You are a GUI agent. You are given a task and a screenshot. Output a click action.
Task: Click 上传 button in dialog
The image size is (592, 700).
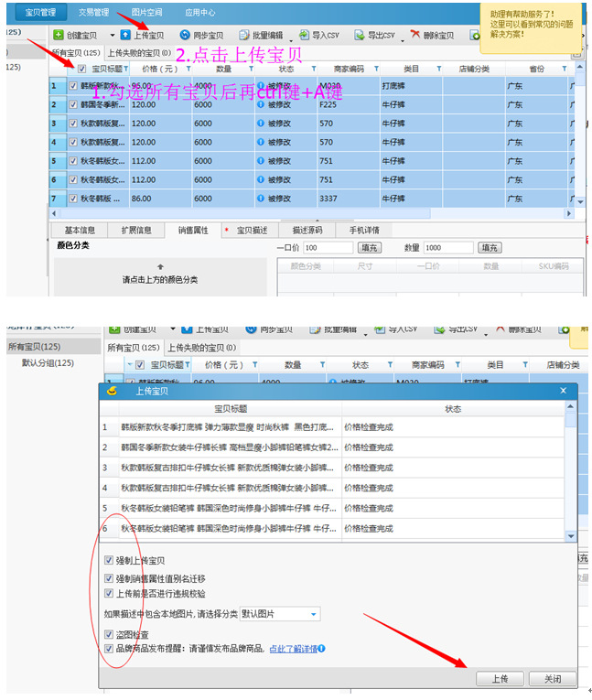click(500, 679)
